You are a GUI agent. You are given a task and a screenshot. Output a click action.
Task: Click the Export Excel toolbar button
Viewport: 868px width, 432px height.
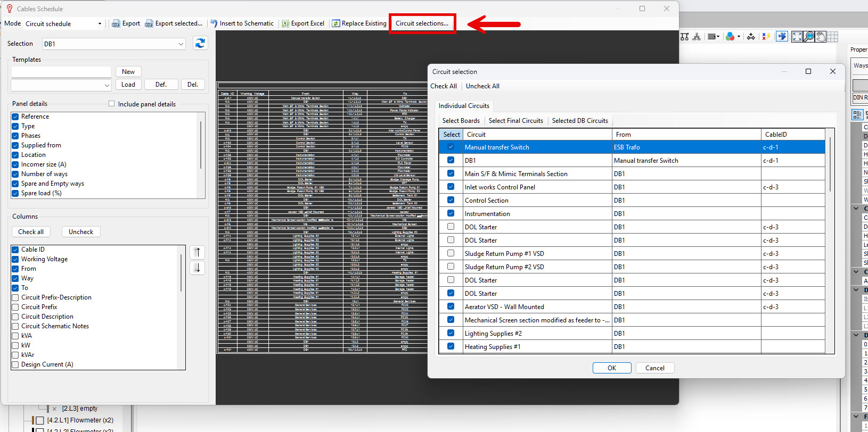(303, 23)
